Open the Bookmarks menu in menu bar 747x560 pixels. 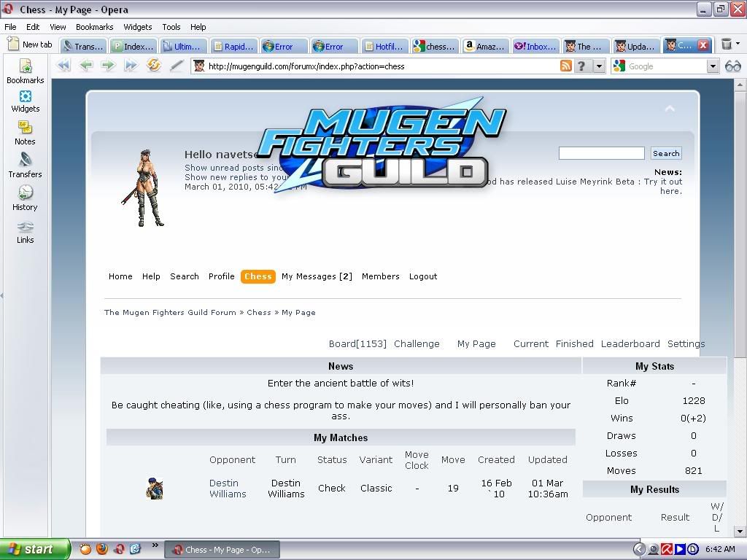tap(94, 27)
